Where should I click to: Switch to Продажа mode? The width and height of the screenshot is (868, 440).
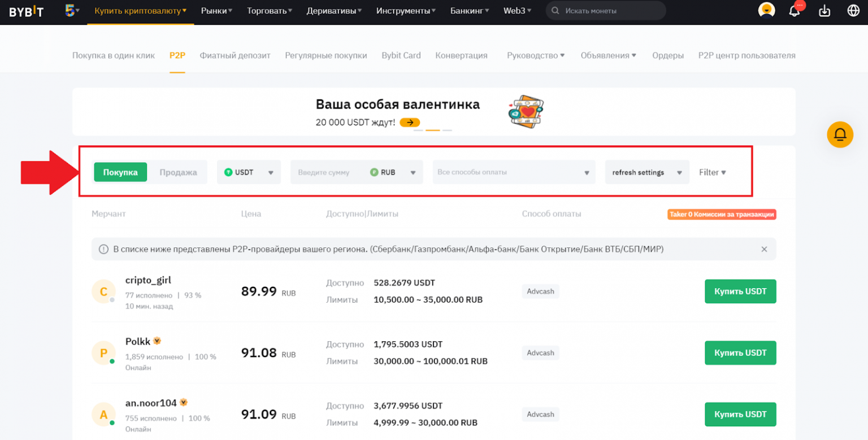pos(178,172)
